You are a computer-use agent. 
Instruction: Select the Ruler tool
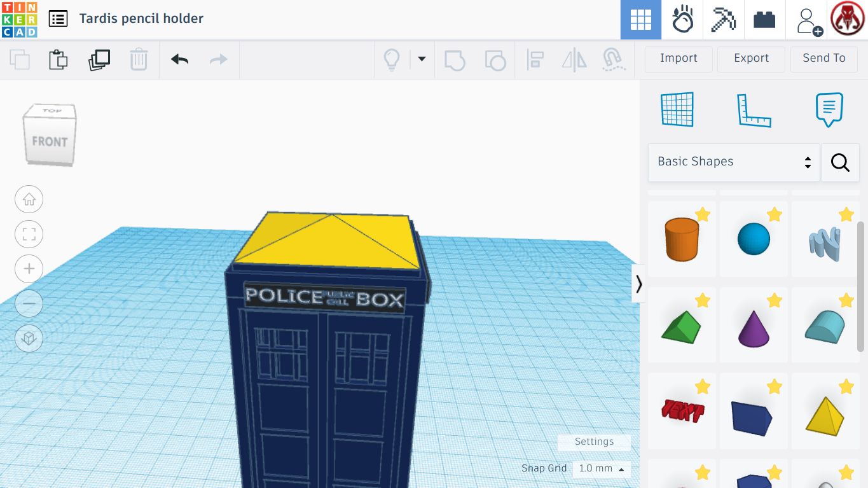754,110
